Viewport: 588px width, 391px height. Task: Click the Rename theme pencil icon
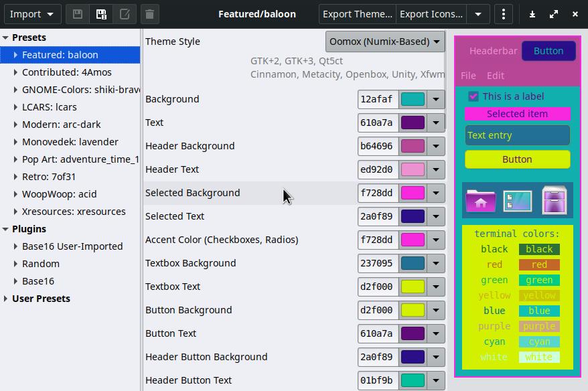pyautogui.click(x=125, y=14)
